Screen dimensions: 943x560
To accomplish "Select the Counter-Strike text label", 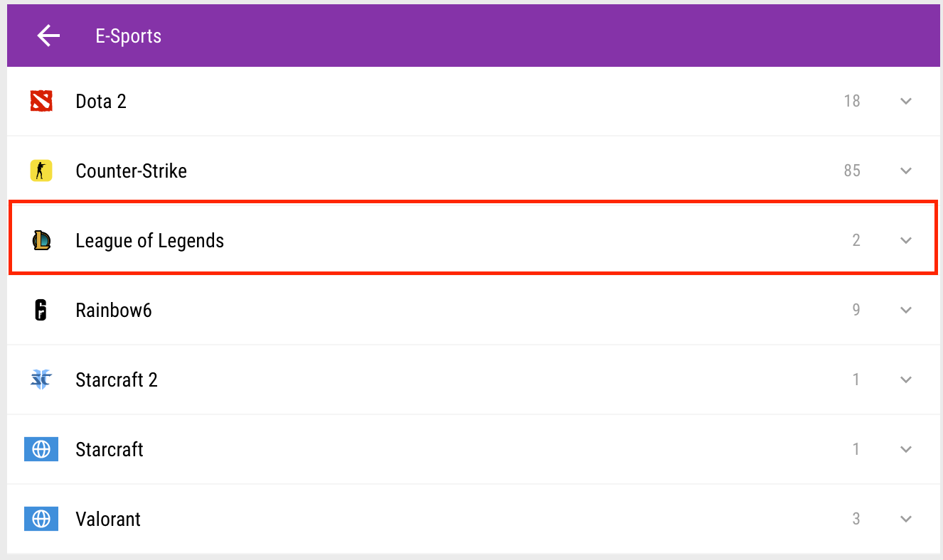I will 131,171.
